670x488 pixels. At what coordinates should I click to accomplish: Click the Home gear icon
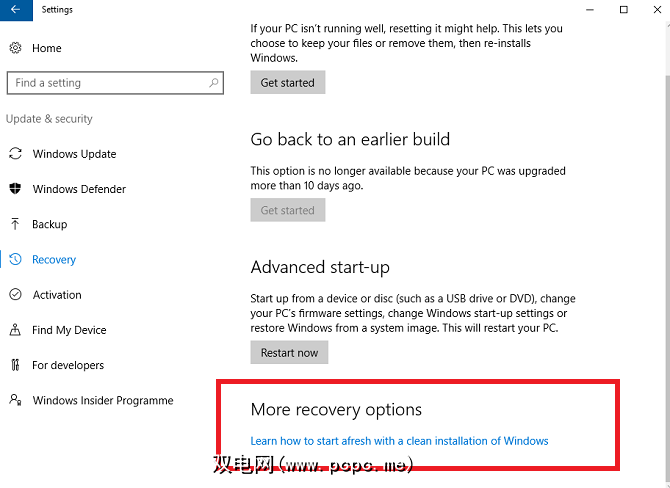click(x=15, y=48)
